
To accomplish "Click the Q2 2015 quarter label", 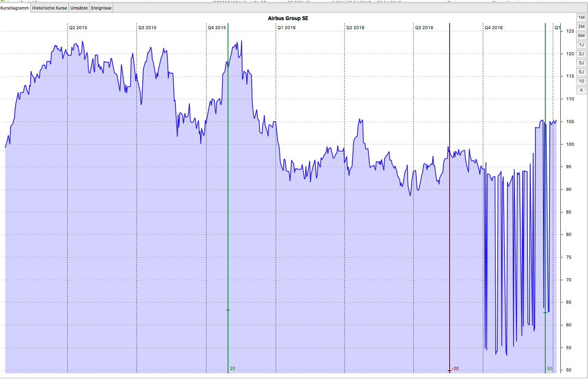I will (78, 28).
